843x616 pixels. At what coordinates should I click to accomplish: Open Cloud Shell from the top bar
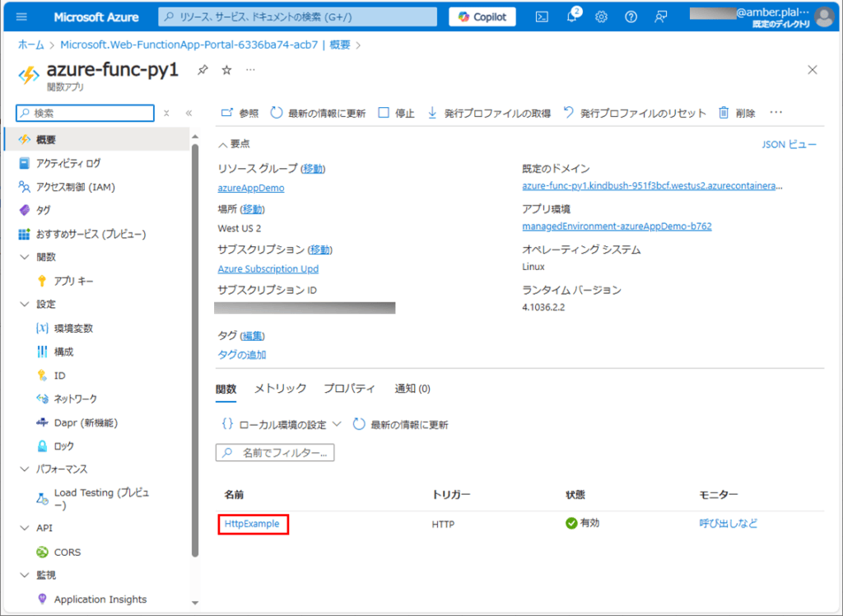(542, 16)
